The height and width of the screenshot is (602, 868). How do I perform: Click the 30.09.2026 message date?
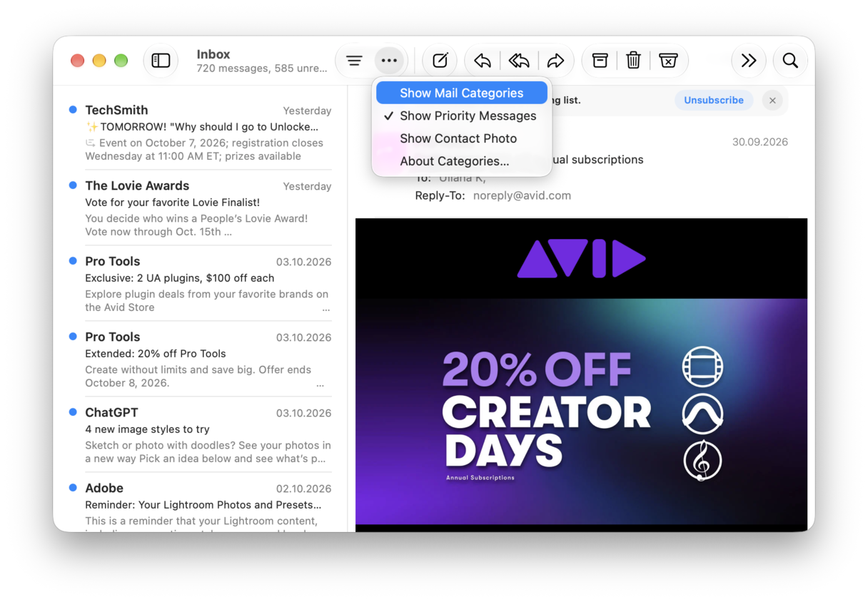(x=759, y=142)
